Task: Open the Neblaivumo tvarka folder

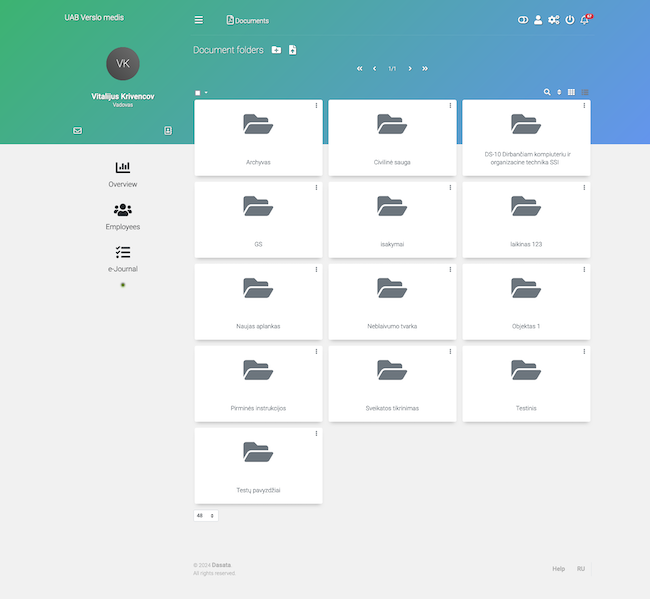Action: tap(392, 302)
